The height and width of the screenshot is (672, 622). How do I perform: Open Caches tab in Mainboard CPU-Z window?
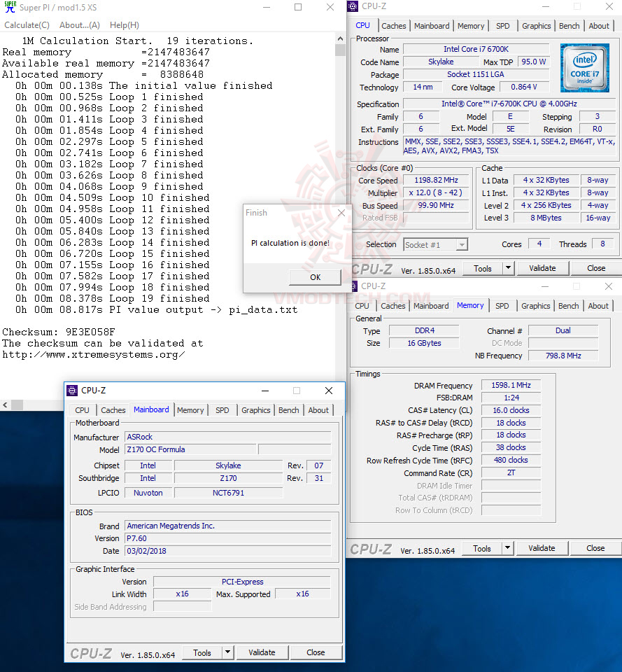(113, 410)
